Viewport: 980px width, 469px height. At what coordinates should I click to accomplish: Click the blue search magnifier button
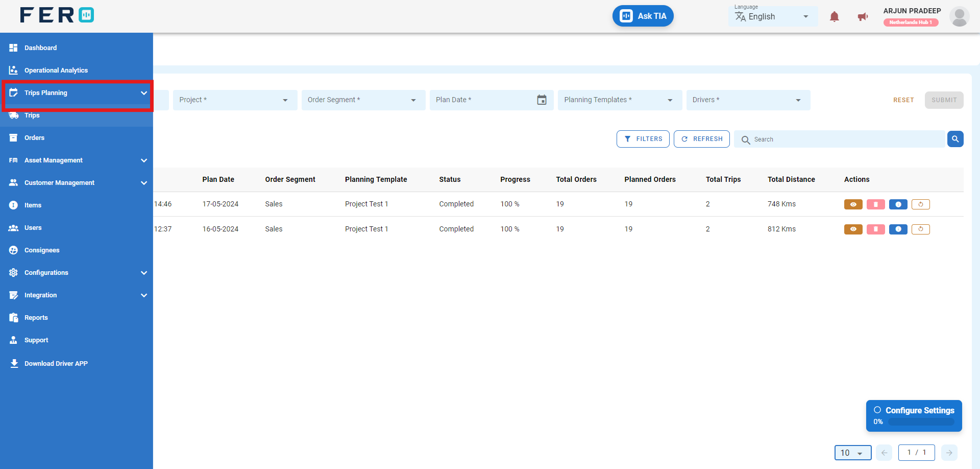click(955, 139)
